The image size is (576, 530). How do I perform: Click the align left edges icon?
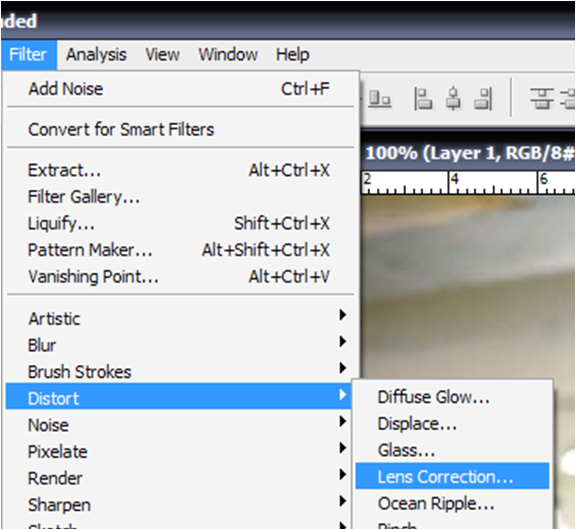(423, 99)
